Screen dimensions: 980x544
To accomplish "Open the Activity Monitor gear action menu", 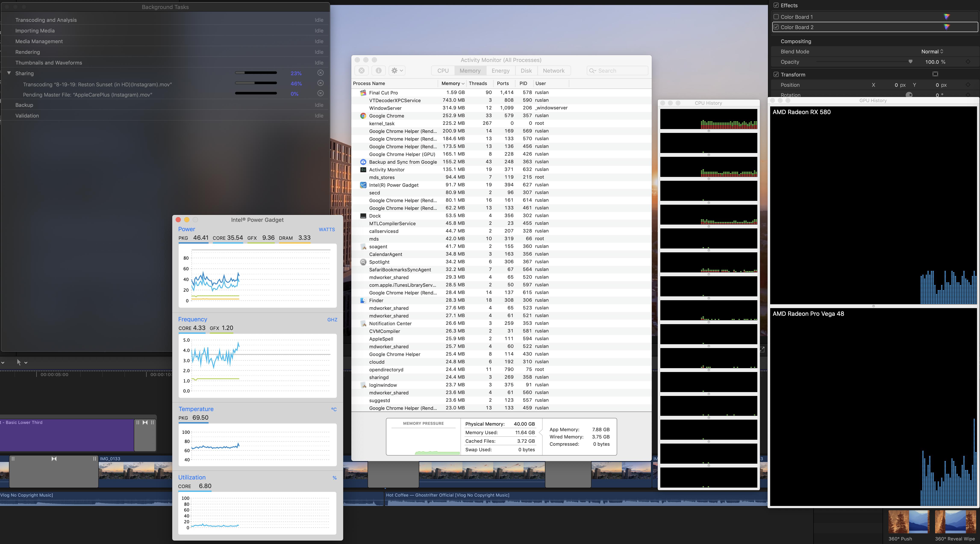I will pos(397,70).
